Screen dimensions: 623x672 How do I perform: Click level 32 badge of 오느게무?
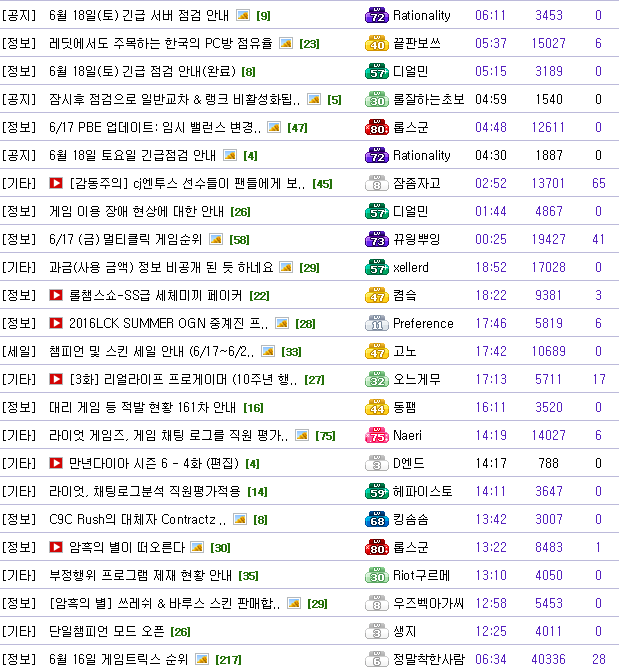click(377, 380)
